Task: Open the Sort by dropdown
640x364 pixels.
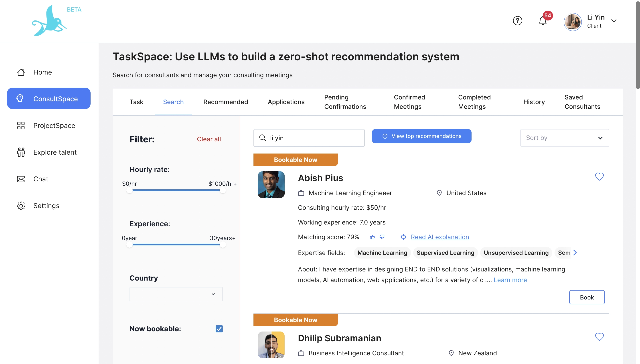Action: click(564, 138)
